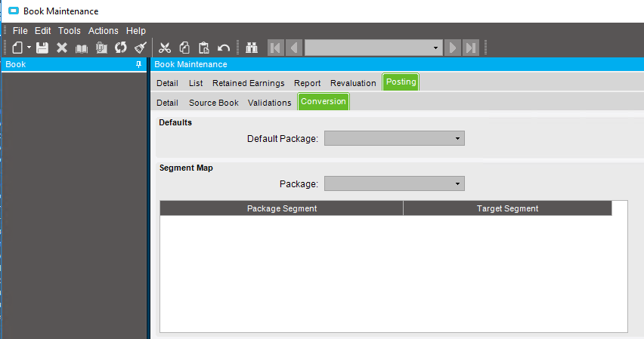Open the File menu
644x339 pixels.
point(20,31)
